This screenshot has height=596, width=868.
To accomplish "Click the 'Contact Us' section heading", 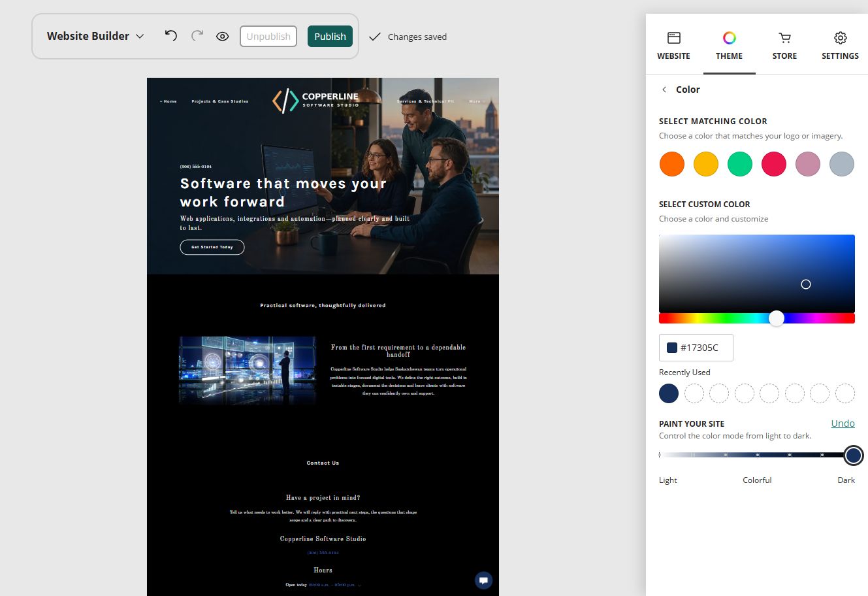I will (x=323, y=463).
